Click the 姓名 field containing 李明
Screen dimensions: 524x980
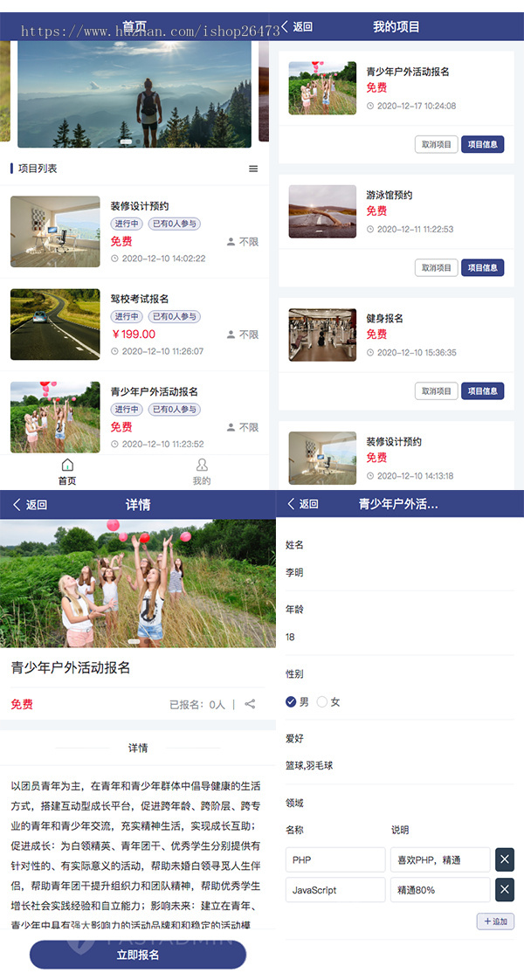click(400, 572)
